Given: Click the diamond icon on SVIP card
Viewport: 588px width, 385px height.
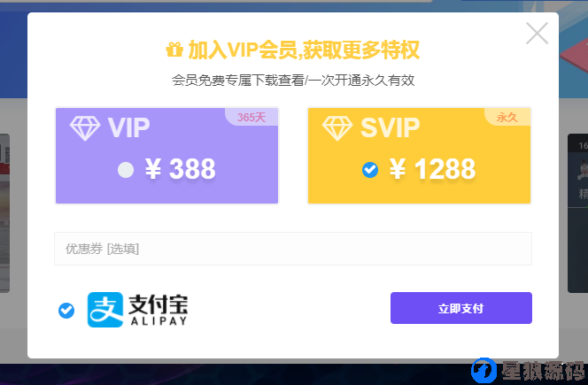Looking at the screenshot, I should click(337, 128).
